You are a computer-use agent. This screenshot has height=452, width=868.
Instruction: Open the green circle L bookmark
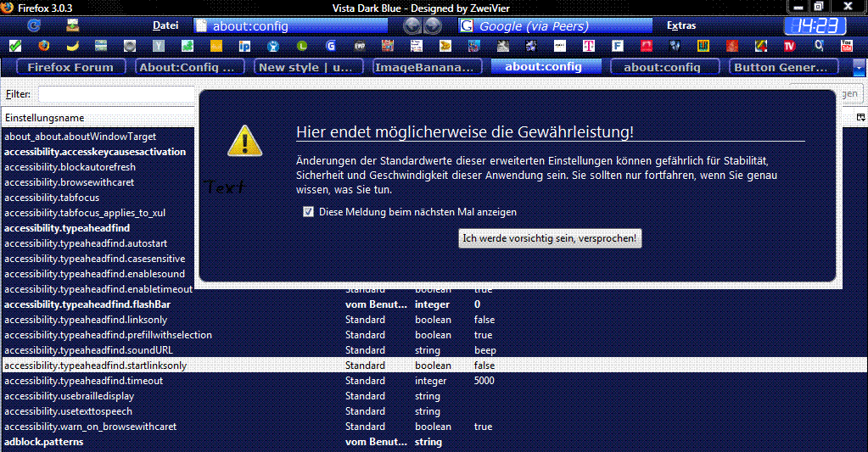[302, 46]
